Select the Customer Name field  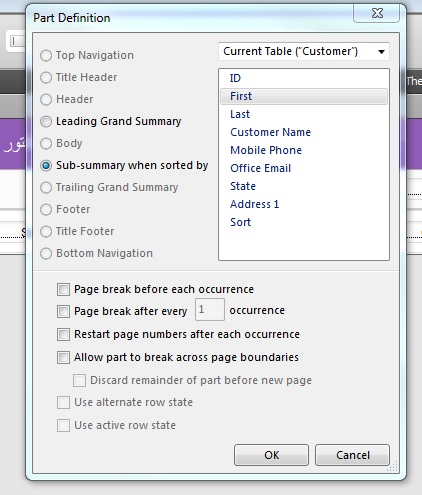(x=304, y=132)
